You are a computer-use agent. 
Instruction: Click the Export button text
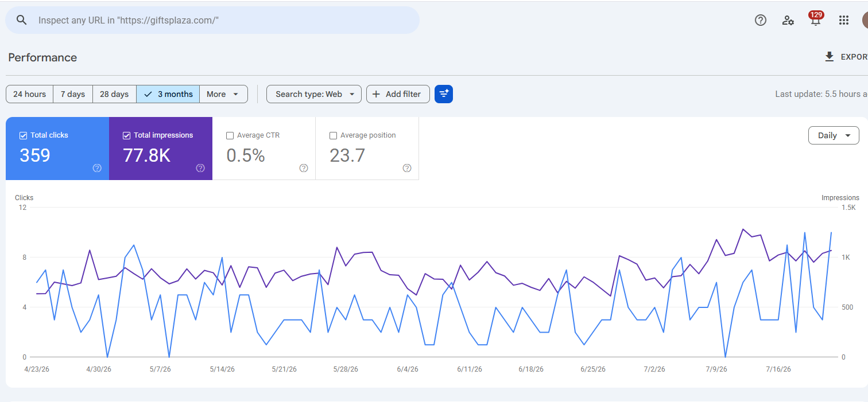(854, 57)
